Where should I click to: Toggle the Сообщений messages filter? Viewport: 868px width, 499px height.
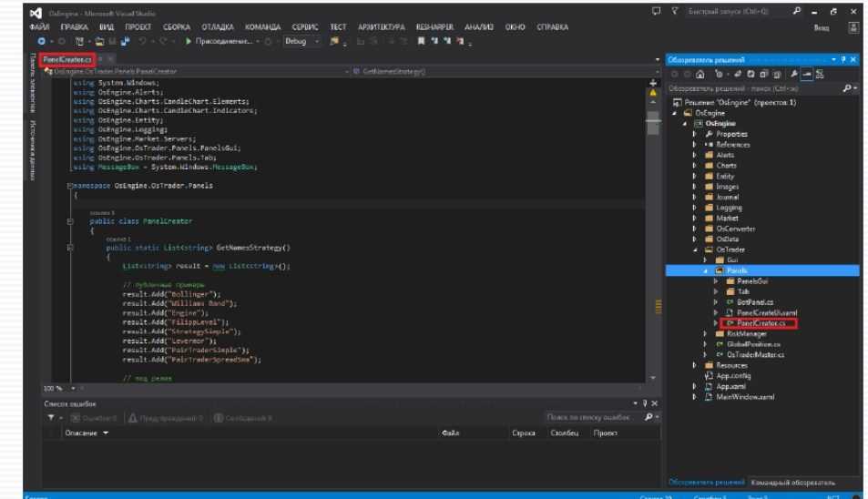[x=242, y=418]
